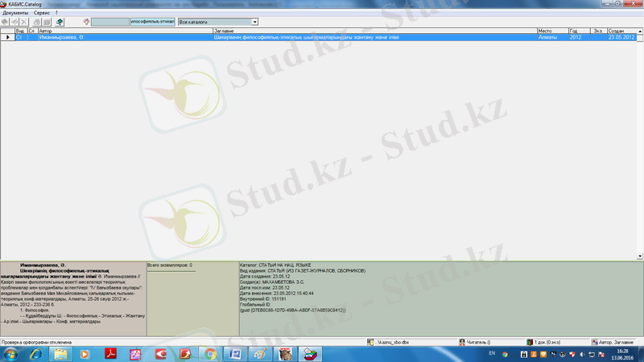Open the Документы menu
644x362 pixels.
tap(15, 13)
